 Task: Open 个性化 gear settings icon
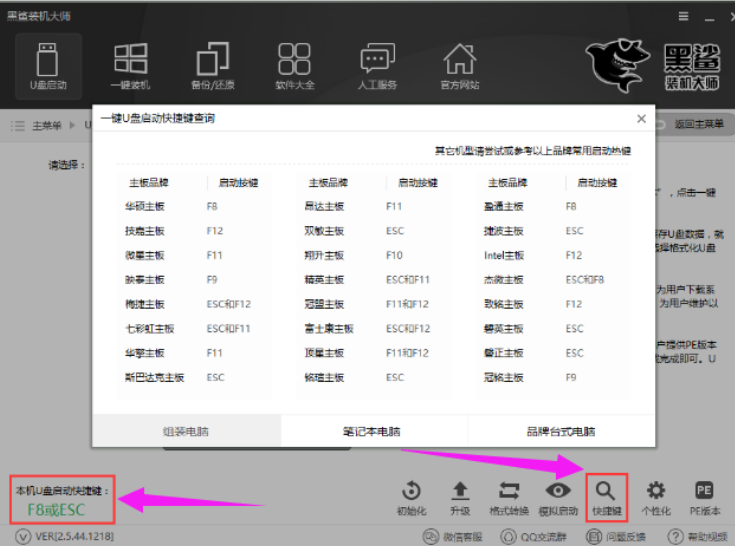tap(656, 498)
